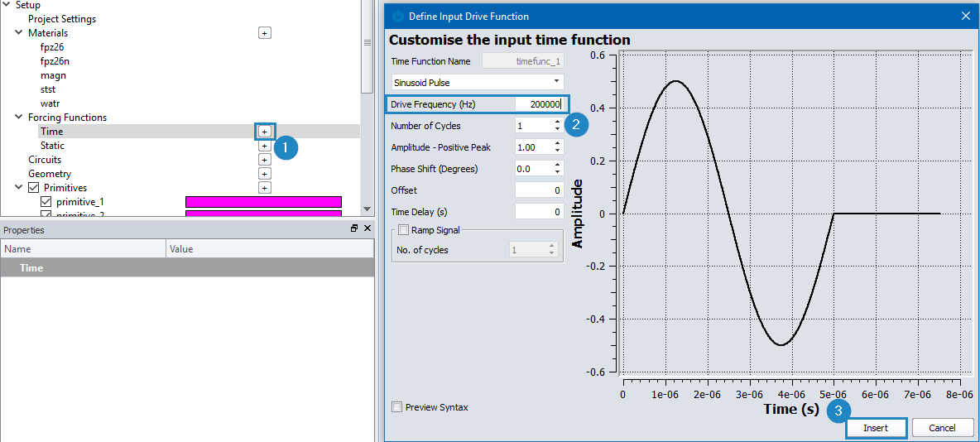Add a new Circuits entry with plus
This screenshot has width=980, height=442.
pyautogui.click(x=264, y=160)
